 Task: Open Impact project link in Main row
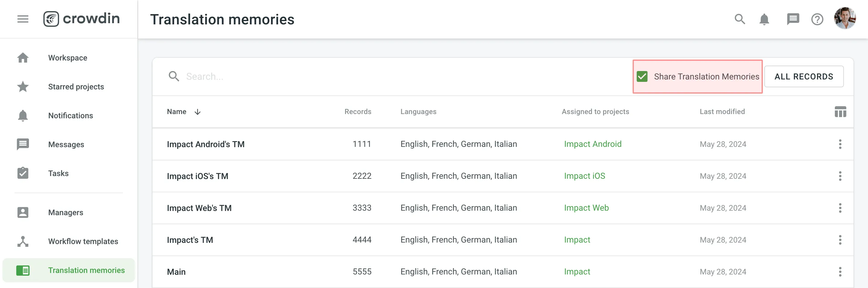(x=577, y=271)
